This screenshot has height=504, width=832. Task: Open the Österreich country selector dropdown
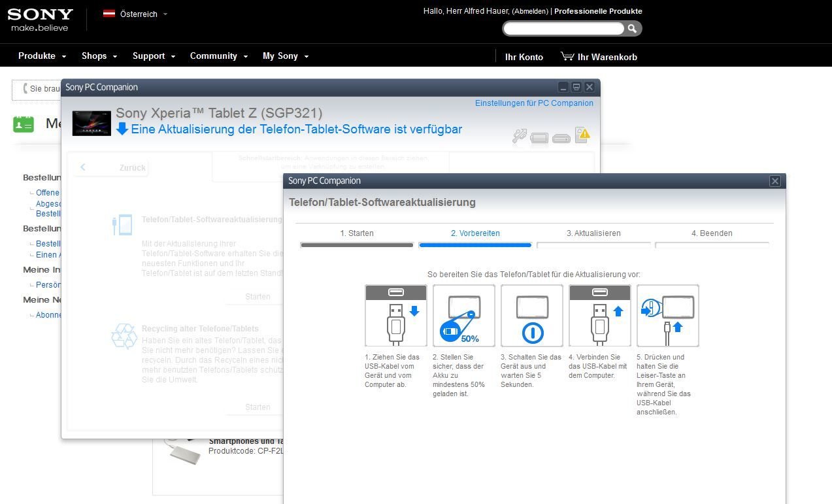point(135,14)
